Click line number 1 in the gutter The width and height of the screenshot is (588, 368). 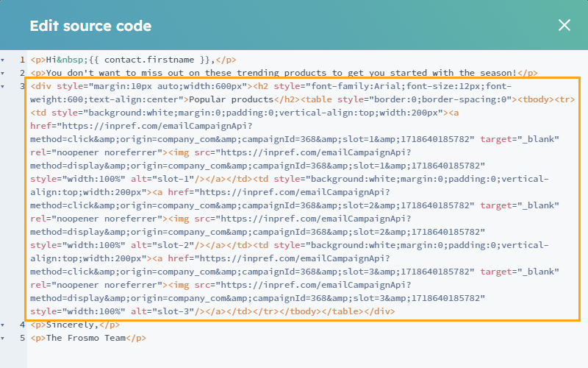pyautogui.click(x=22, y=60)
